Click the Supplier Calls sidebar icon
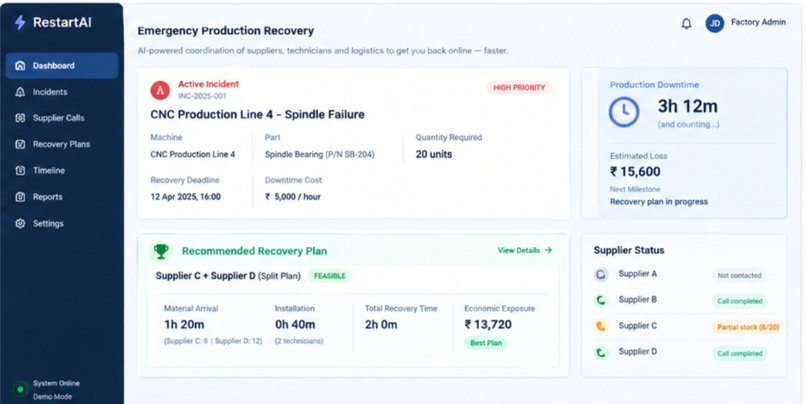 pos(20,118)
